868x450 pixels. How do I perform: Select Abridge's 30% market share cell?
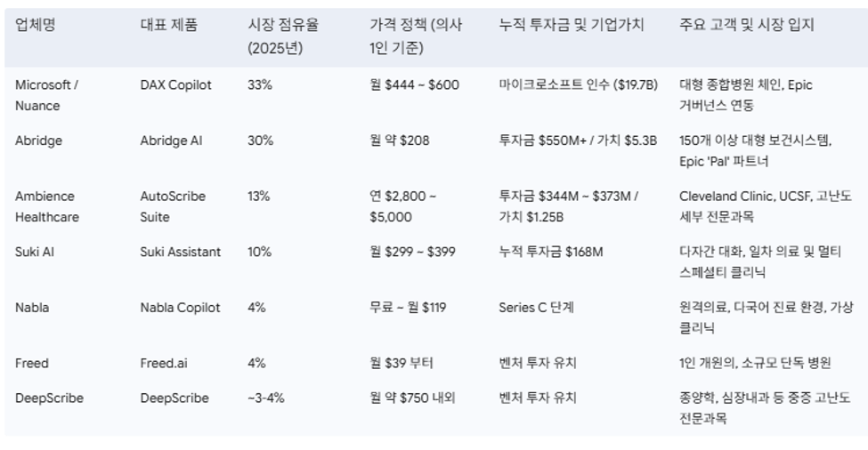(260, 141)
